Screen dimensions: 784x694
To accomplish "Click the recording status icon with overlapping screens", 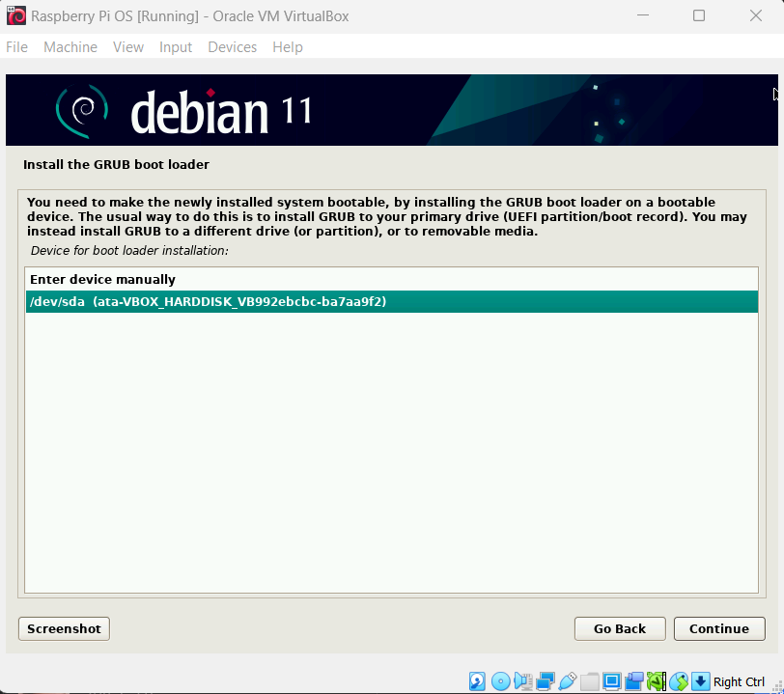I will (x=634, y=681).
